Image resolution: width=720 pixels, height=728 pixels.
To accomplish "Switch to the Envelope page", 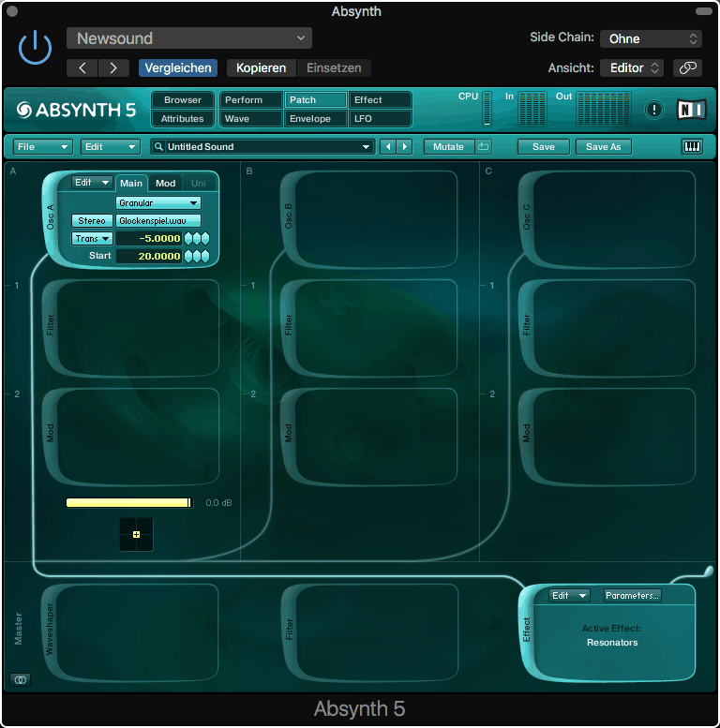I will [315, 119].
